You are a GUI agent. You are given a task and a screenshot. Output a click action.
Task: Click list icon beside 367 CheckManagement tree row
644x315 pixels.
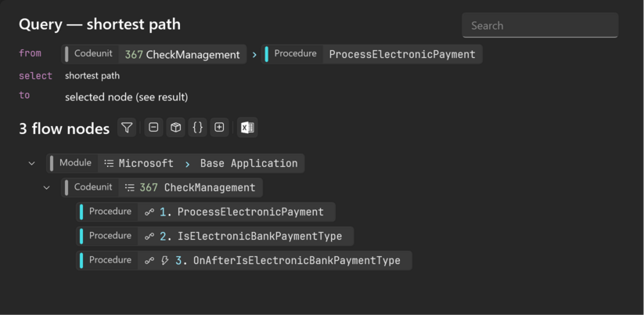(129, 187)
